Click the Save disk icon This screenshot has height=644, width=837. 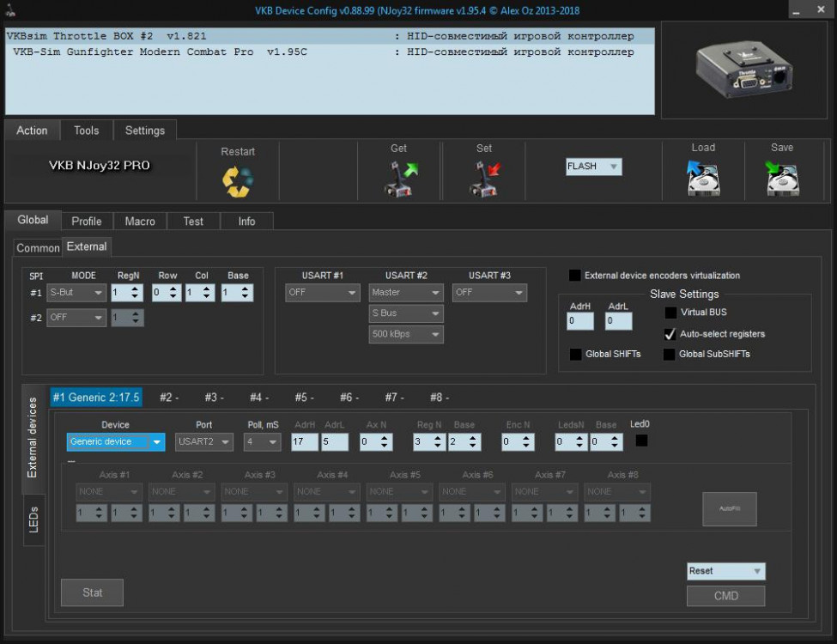point(782,179)
